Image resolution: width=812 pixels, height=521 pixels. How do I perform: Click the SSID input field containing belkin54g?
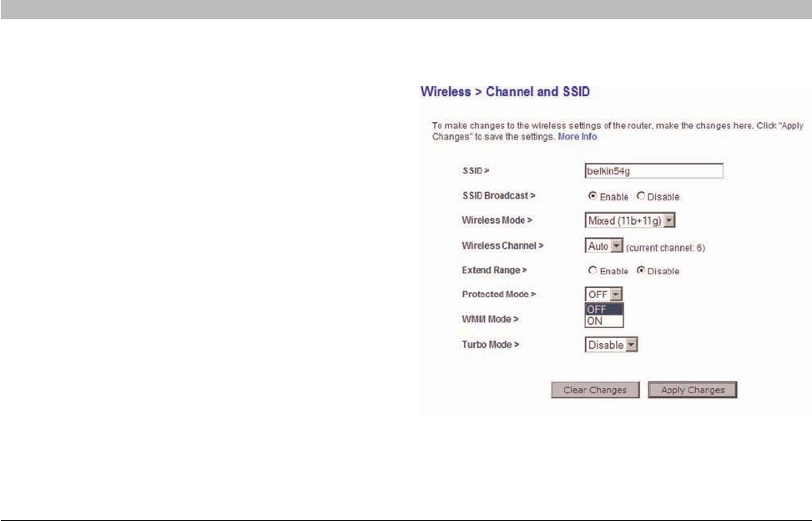click(653, 171)
